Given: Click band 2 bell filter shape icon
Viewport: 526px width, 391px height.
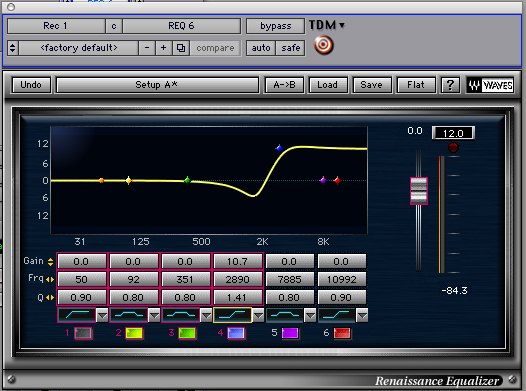Looking at the screenshot, I should tap(129, 315).
